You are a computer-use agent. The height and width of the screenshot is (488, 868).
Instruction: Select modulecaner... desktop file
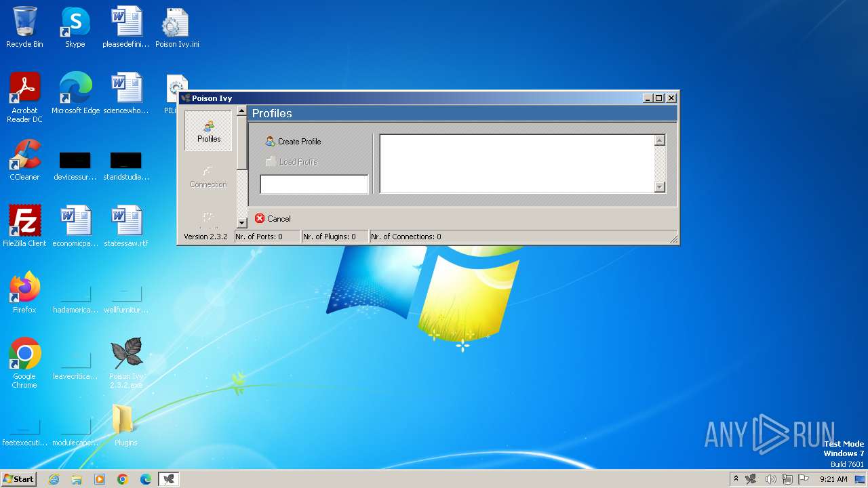point(75,431)
